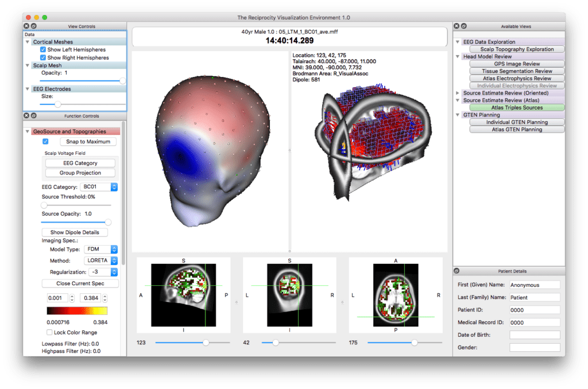Uncheck Show Left Hemispheres
This screenshot has width=588, height=389.
tap(43, 50)
